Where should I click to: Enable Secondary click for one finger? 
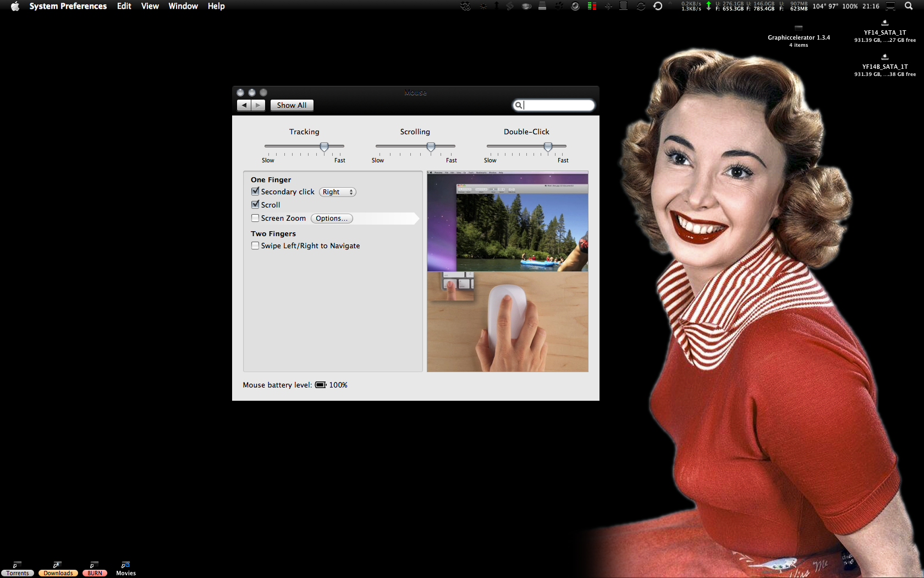point(255,191)
